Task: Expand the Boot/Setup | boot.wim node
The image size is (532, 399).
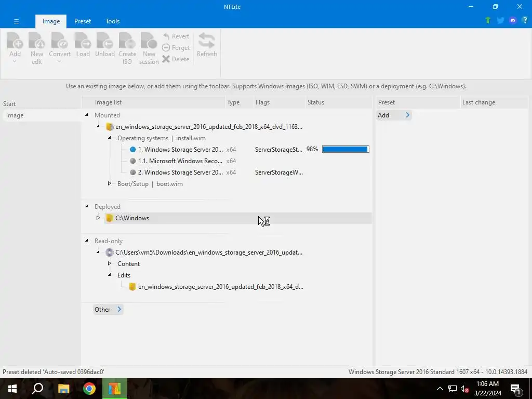Action: tap(109, 183)
